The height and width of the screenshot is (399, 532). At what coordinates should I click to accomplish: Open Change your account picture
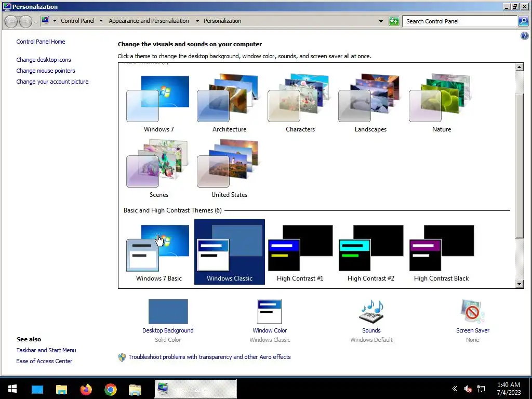[x=52, y=82]
